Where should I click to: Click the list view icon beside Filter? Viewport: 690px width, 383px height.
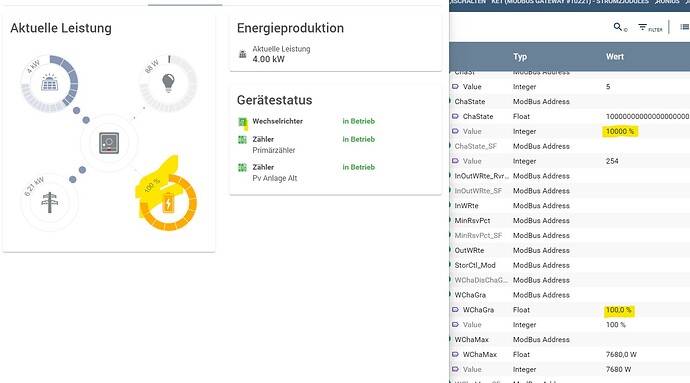point(684,27)
